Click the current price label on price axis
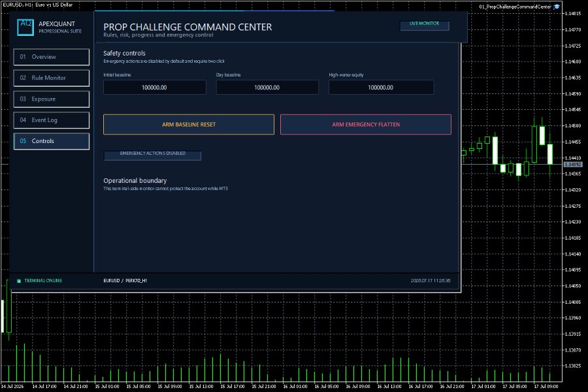The height and width of the screenshot is (392, 588). pyautogui.click(x=572, y=165)
